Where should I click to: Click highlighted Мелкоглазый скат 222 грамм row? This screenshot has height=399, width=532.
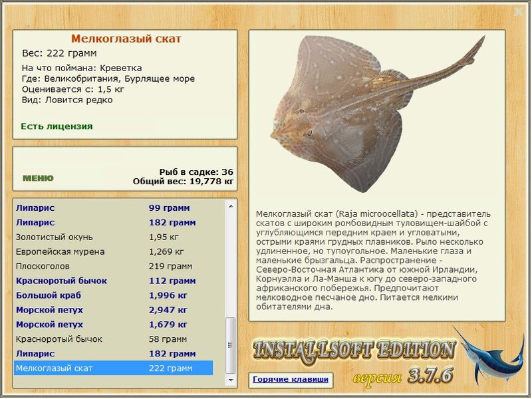pyautogui.click(x=113, y=368)
